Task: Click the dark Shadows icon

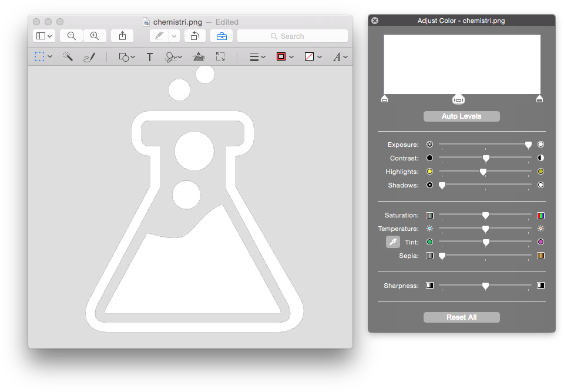Action: point(430,185)
